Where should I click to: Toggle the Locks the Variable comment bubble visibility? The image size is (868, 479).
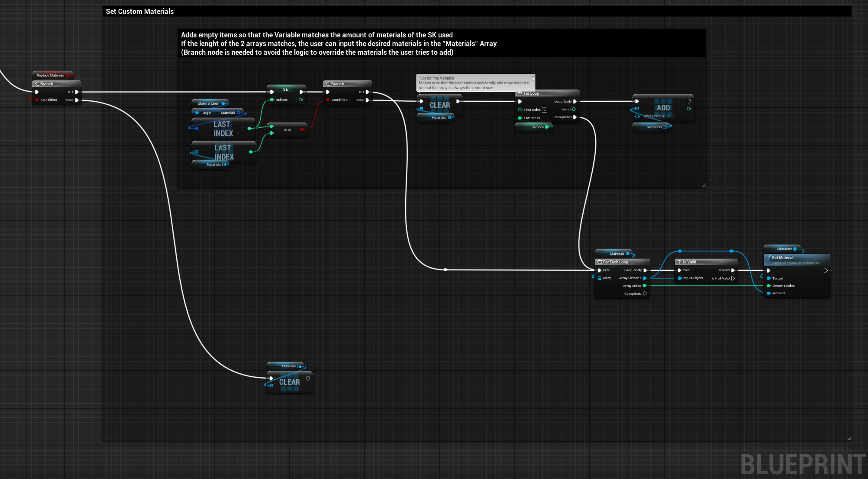click(533, 79)
